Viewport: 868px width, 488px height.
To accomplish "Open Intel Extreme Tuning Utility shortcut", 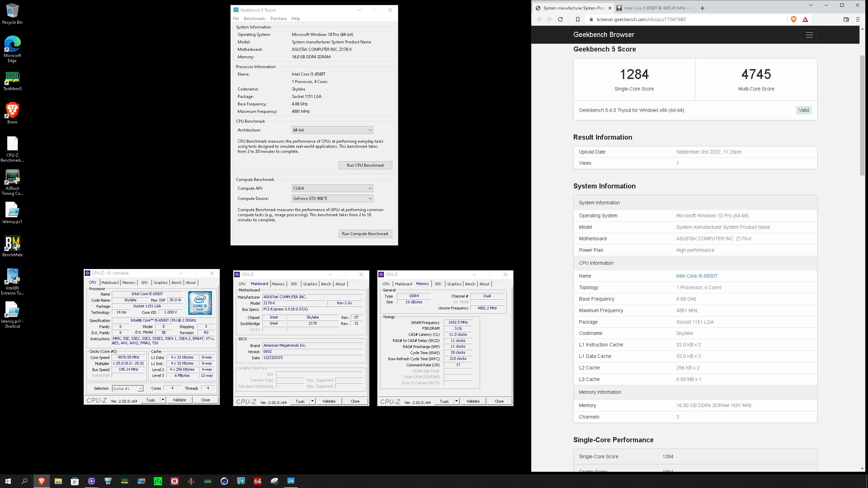I will [x=13, y=282].
